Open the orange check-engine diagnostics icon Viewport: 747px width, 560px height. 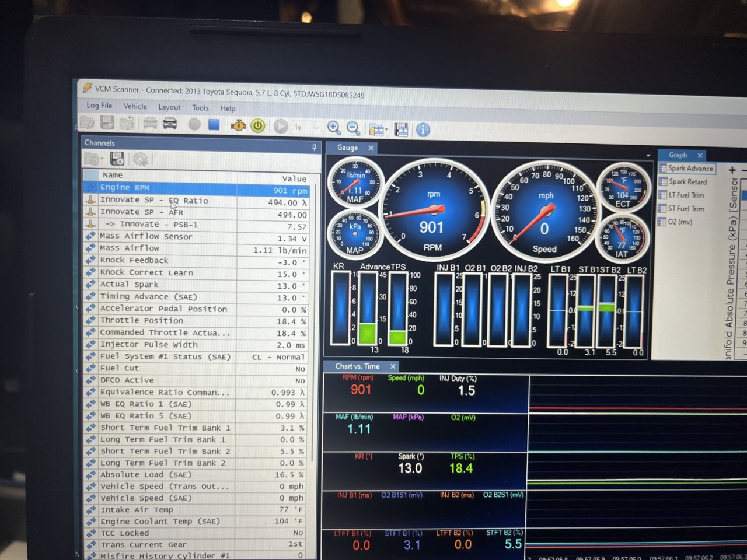point(238,125)
